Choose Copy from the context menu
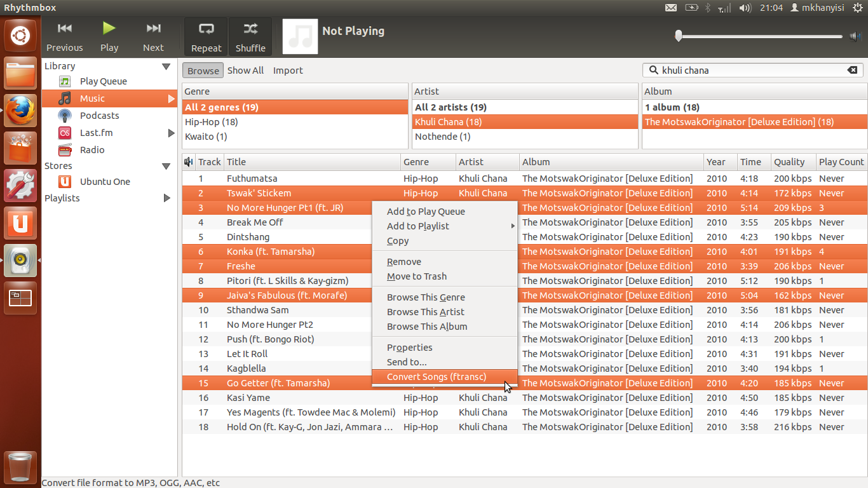 (445, 241)
